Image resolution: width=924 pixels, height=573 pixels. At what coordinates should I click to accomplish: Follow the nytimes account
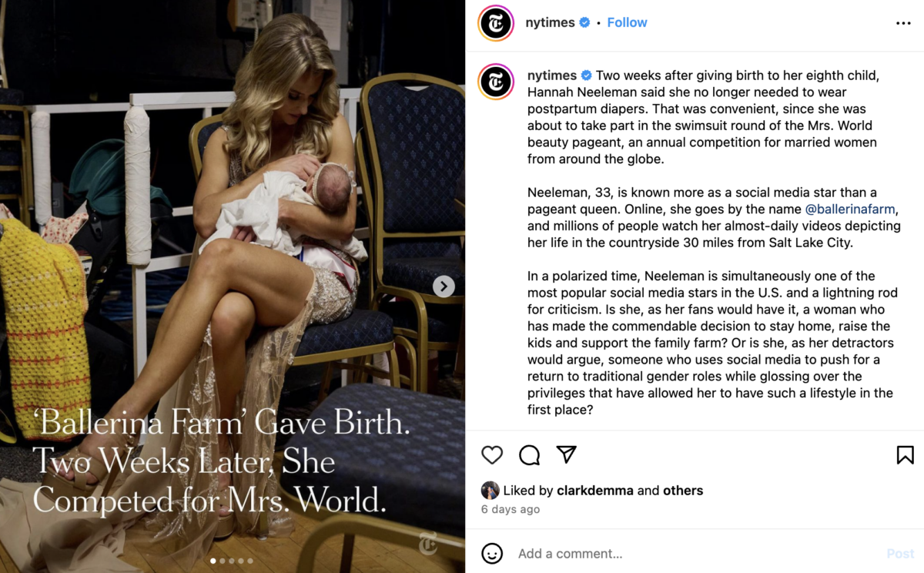pos(627,22)
